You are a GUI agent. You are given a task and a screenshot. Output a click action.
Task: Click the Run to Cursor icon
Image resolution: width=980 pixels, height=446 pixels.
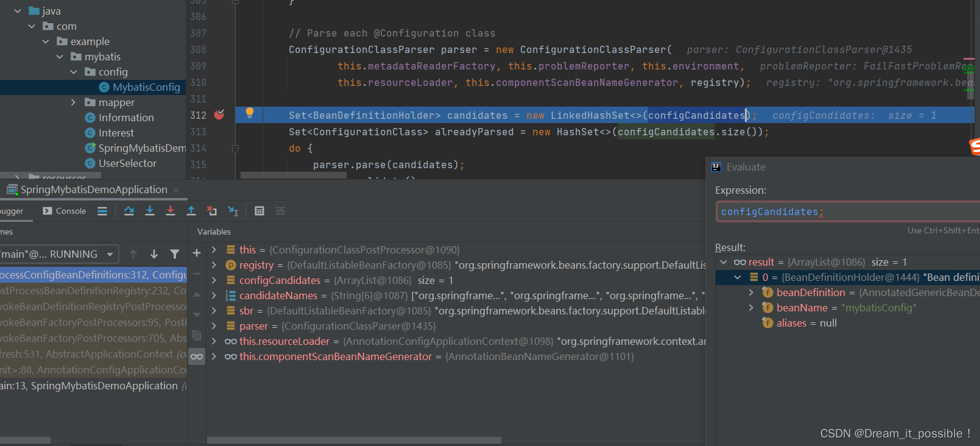coord(233,211)
